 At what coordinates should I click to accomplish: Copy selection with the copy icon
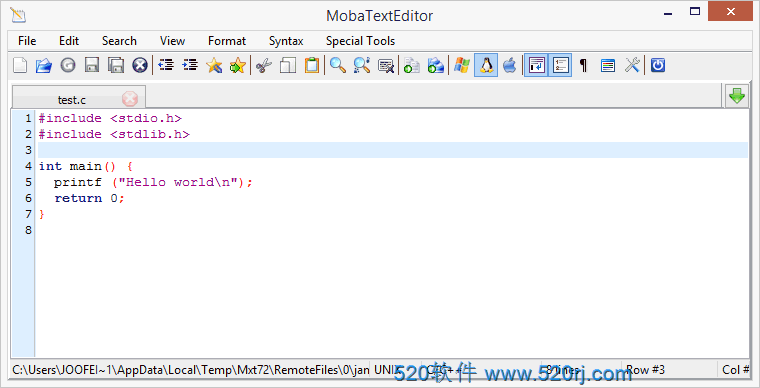point(288,65)
